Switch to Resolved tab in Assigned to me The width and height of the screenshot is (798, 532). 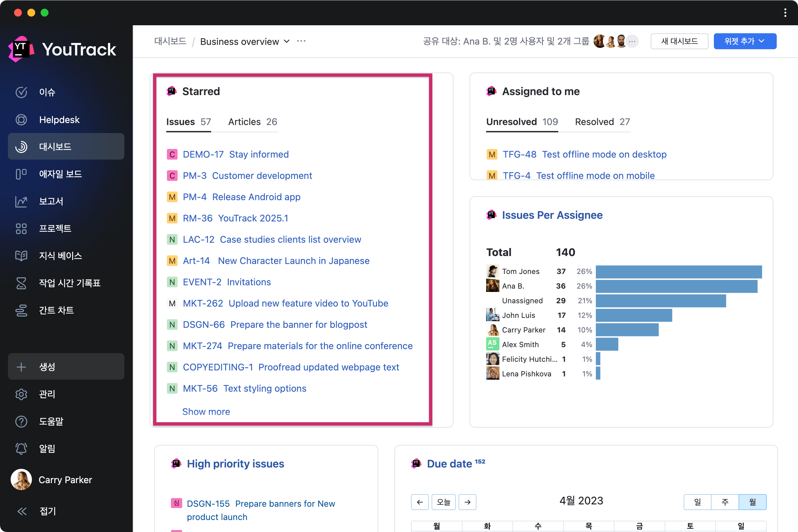click(x=602, y=122)
